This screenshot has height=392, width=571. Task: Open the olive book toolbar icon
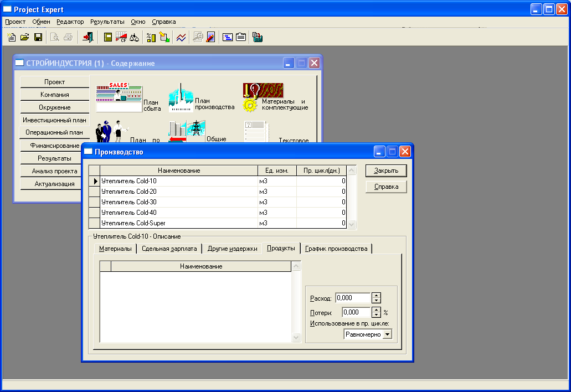108,37
